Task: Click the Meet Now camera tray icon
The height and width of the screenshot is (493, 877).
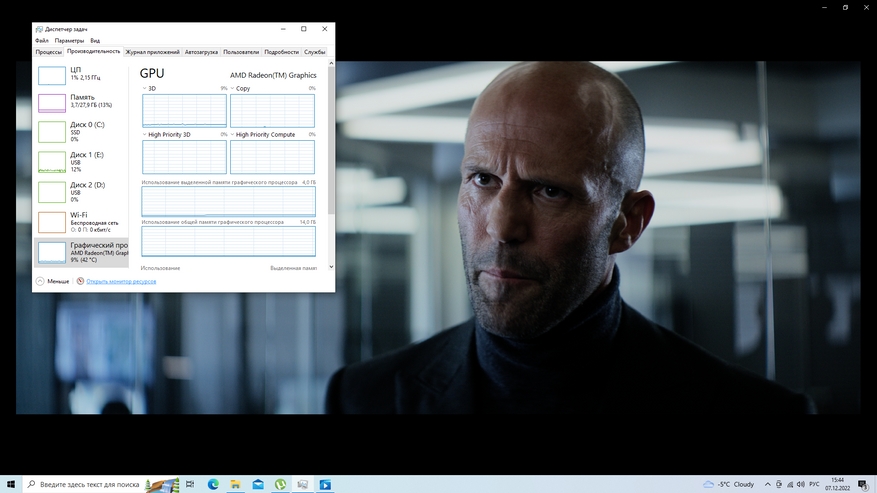Action: coord(779,484)
